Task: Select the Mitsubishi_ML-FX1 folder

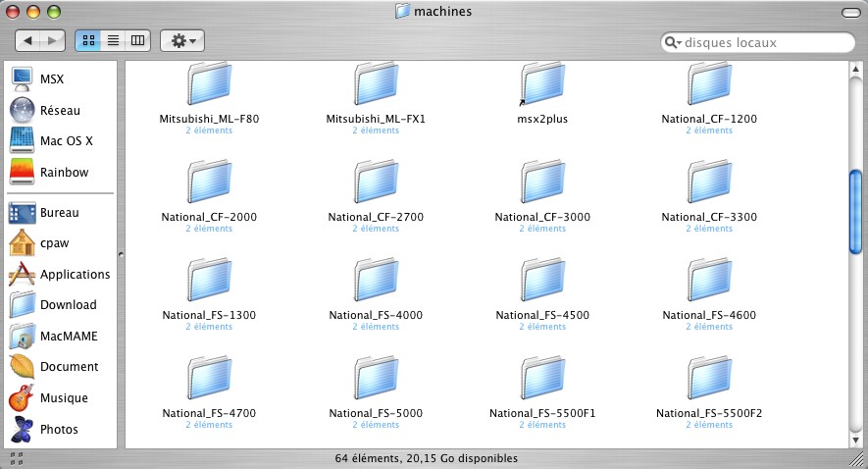Action: point(376,83)
